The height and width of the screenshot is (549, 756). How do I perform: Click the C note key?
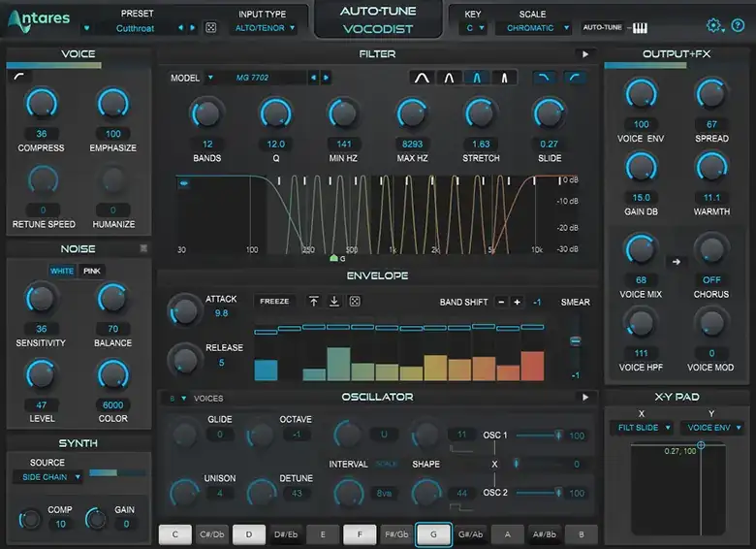click(175, 534)
